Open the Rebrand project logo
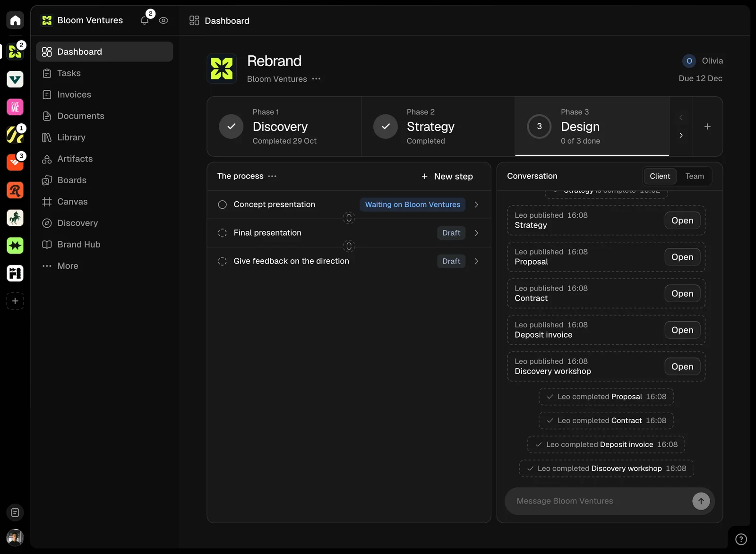The image size is (756, 554). [x=222, y=68]
